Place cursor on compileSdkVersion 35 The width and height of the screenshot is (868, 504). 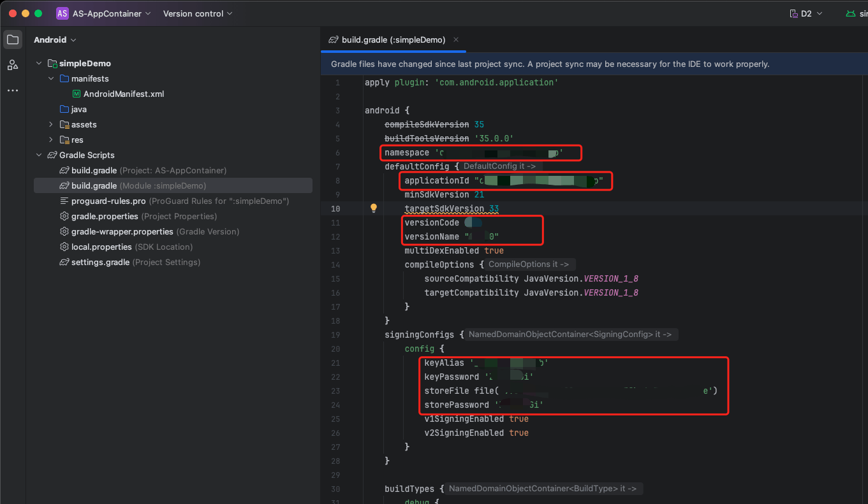434,124
